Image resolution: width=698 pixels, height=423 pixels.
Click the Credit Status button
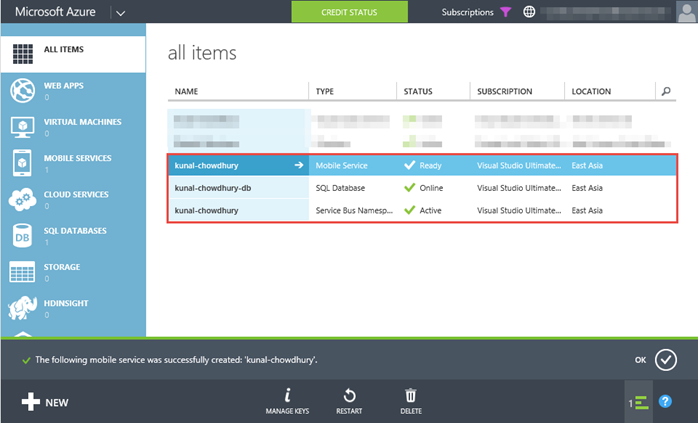click(349, 12)
